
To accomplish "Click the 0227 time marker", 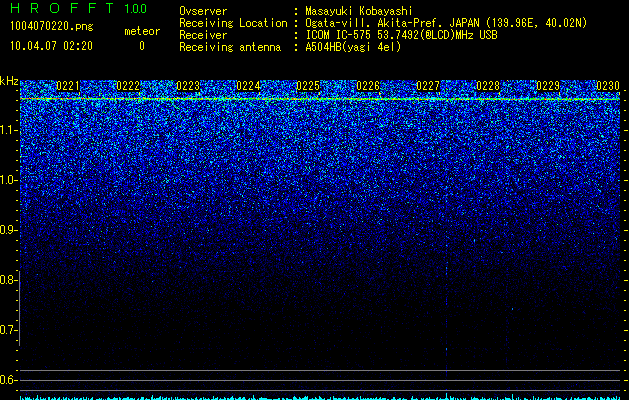I will point(428,86).
